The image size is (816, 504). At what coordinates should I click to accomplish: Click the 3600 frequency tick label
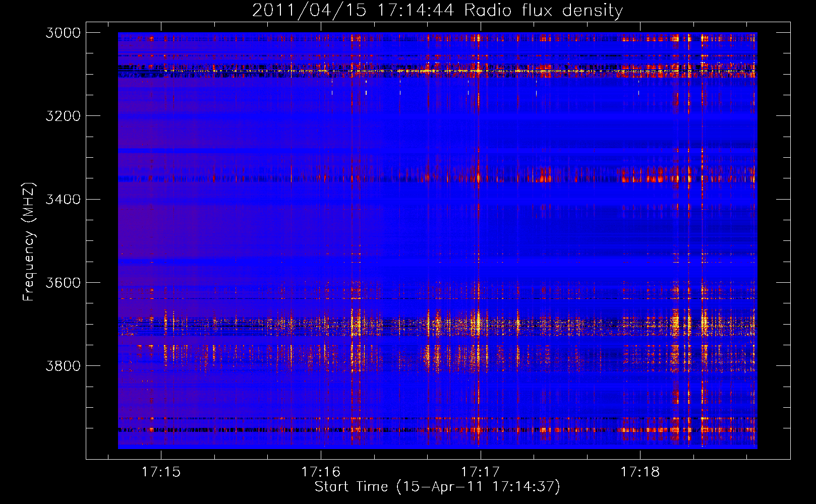click(63, 283)
